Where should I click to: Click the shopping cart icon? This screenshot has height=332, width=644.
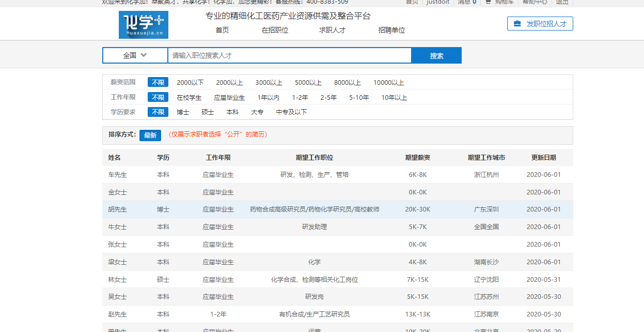click(x=488, y=2)
